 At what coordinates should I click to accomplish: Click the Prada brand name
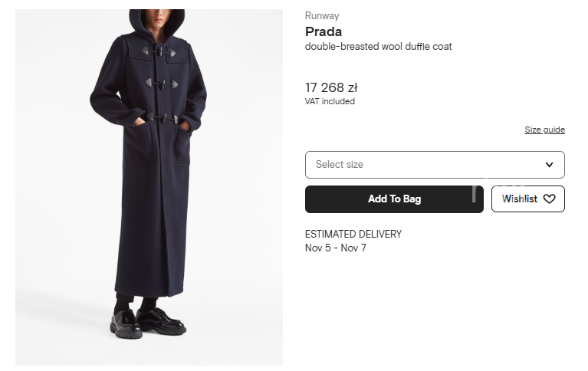[x=324, y=31]
